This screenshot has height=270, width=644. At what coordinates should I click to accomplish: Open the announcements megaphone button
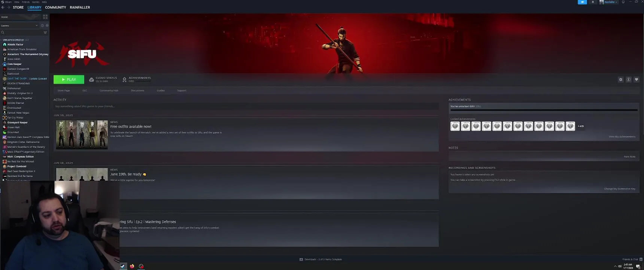582,2
